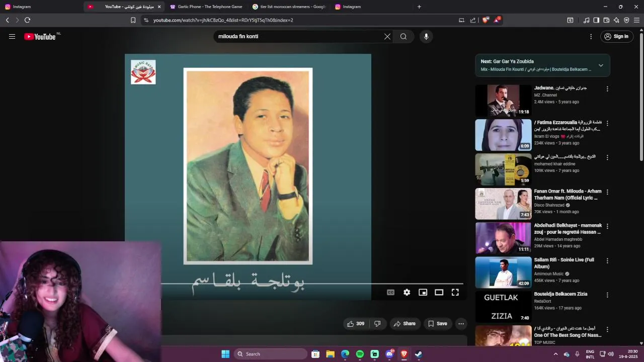Image resolution: width=644 pixels, height=362 pixels.
Task: Share the page from address bar
Action: (x=473, y=20)
